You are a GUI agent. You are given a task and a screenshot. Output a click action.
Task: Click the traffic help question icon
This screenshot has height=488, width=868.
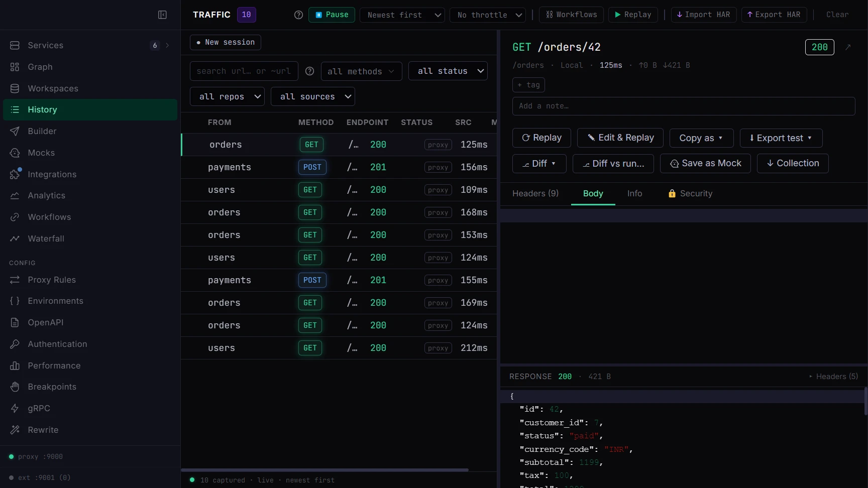(x=298, y=15)
